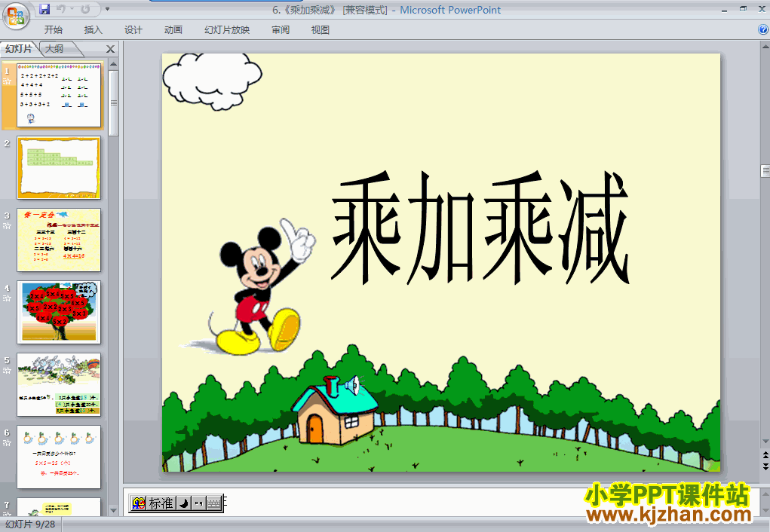Screen dimensions: 770x532
Task: Click the Redo icon in quick access toolbar
Action: [x=85, y=9]
